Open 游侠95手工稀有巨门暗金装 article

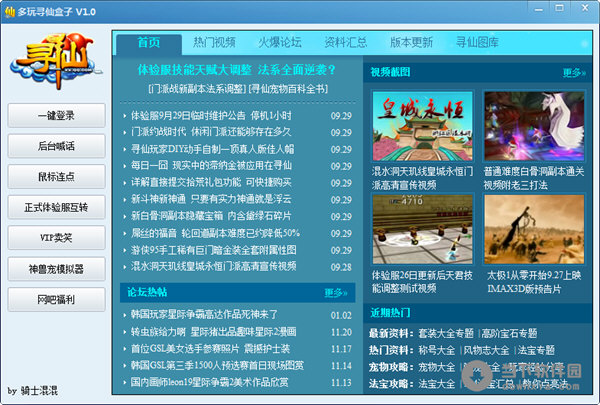214,250
